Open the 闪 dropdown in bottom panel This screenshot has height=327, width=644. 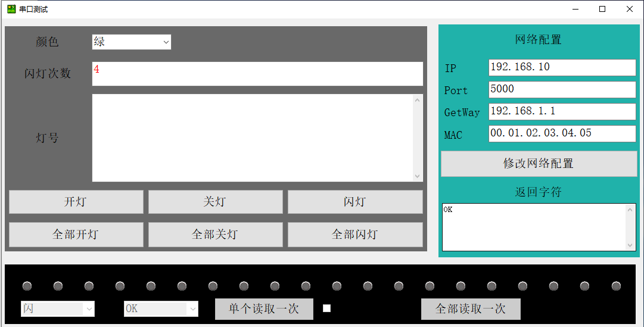point(58,309)
